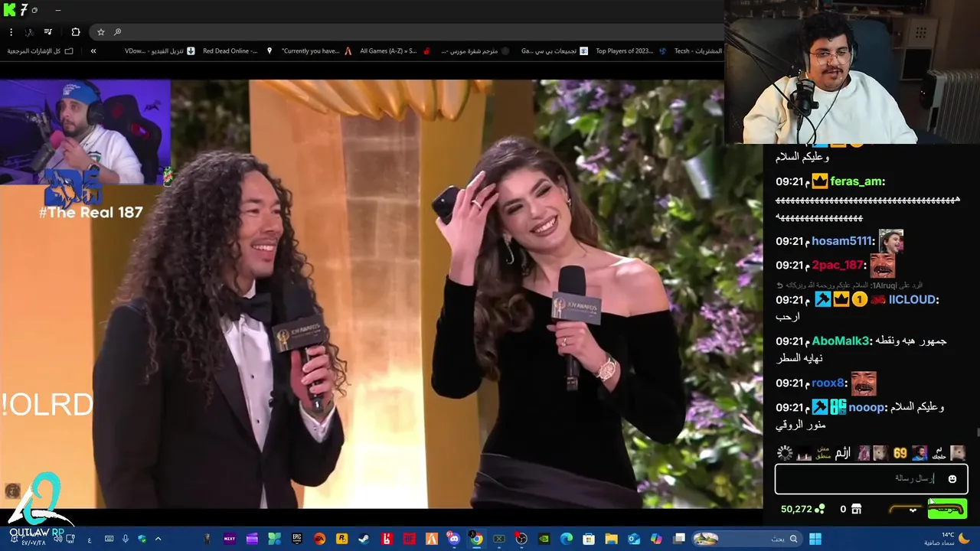The width and height of the screenshot is (980, 551).
Task: Click hosam5111's emote image
Action: point(890,241)
